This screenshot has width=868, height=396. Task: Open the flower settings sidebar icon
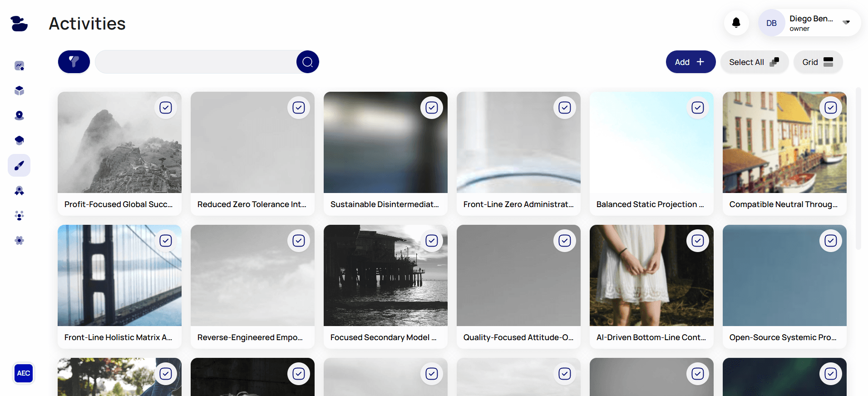19,240
